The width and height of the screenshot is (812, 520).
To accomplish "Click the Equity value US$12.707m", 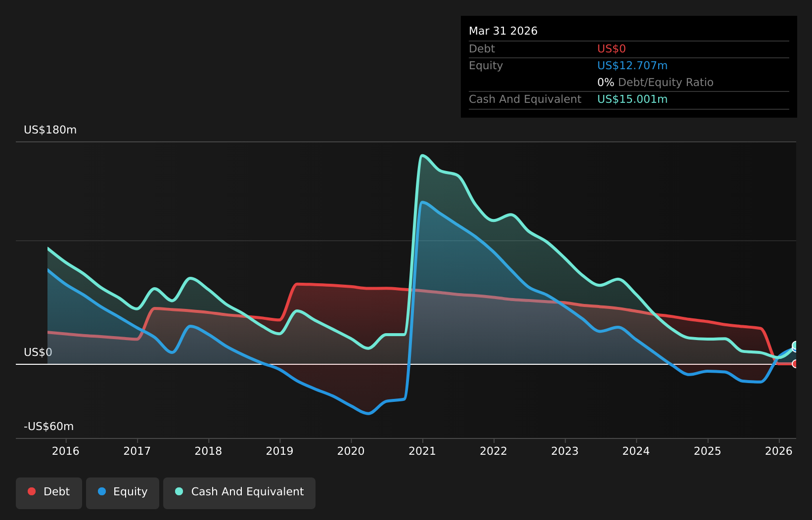I will coord(632,66).
